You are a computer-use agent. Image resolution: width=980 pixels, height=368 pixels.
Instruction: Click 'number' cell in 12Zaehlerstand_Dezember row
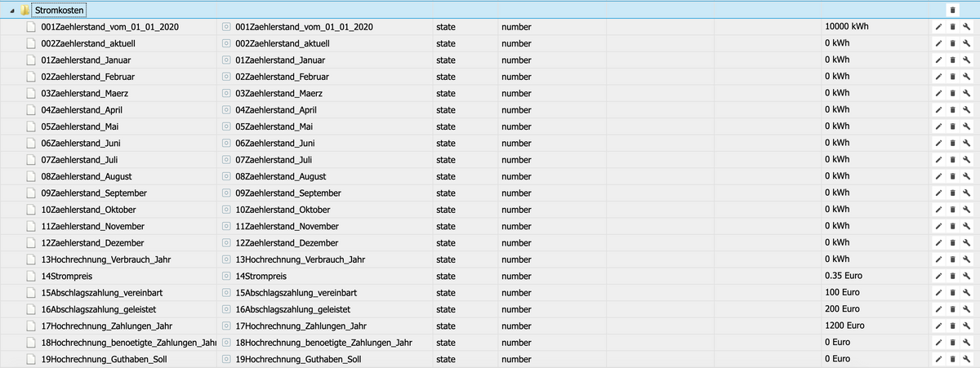551,242
